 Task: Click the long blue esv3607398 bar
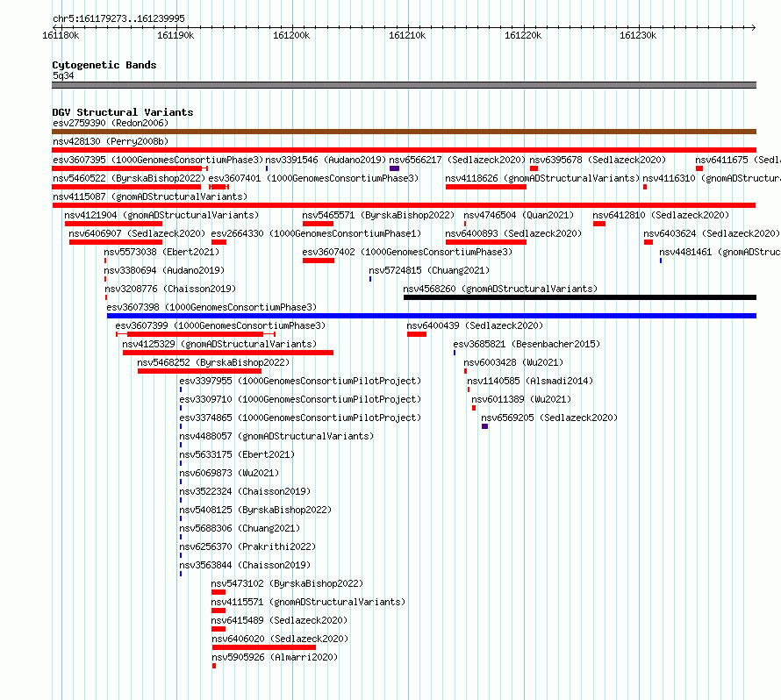point(432,316)
